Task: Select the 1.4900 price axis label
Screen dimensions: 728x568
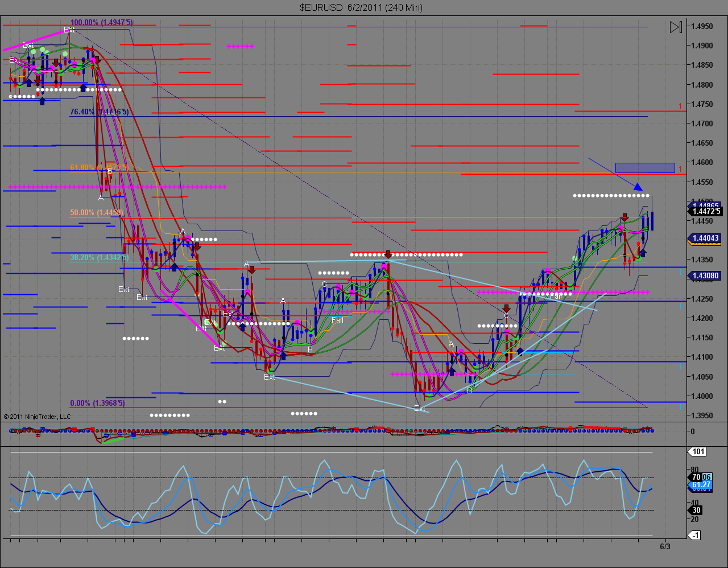Action: click(x=702, y=46)
